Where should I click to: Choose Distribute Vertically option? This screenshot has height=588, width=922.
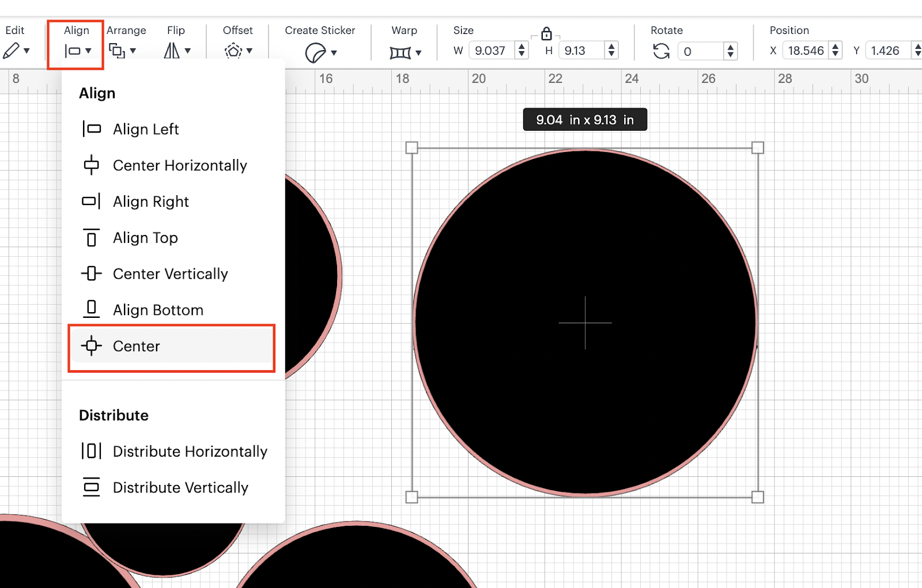tap(173, 488)
